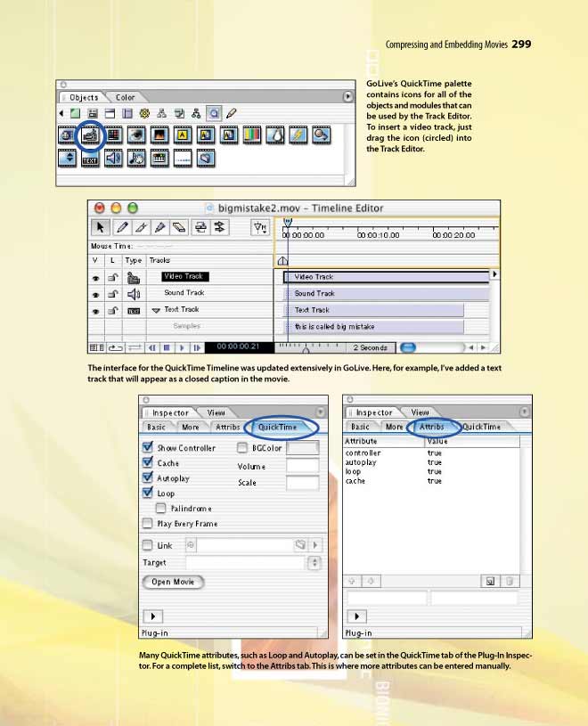This screenshot has width=588, height=726.
Task: Switch to the Basic tab in left Inspector
Action: coord(157,427)
